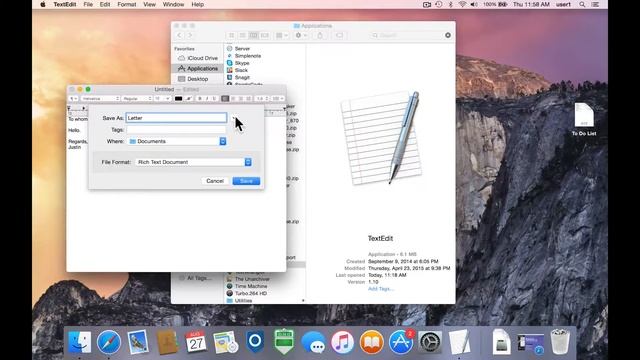This screenshot has height=360, width=640.
Task: Open the paragraph styles dropdown in TextEdit
Action: [73, 99]
